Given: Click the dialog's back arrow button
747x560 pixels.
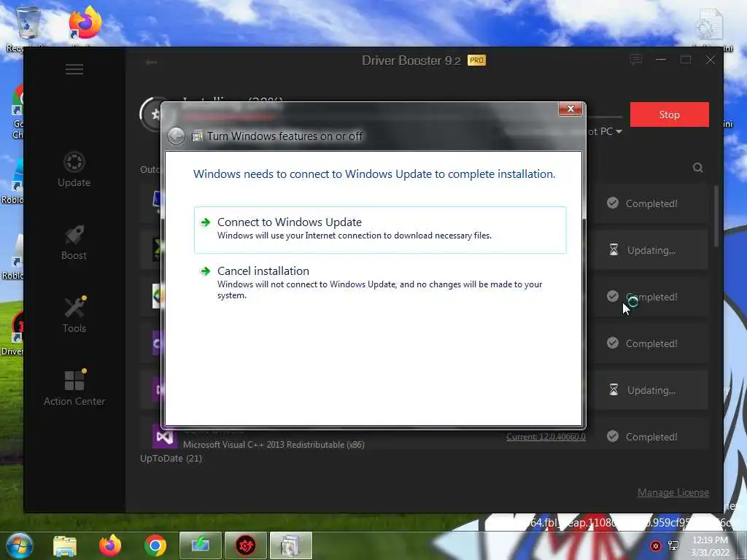Looking at the screenshot, I should 177,136.
